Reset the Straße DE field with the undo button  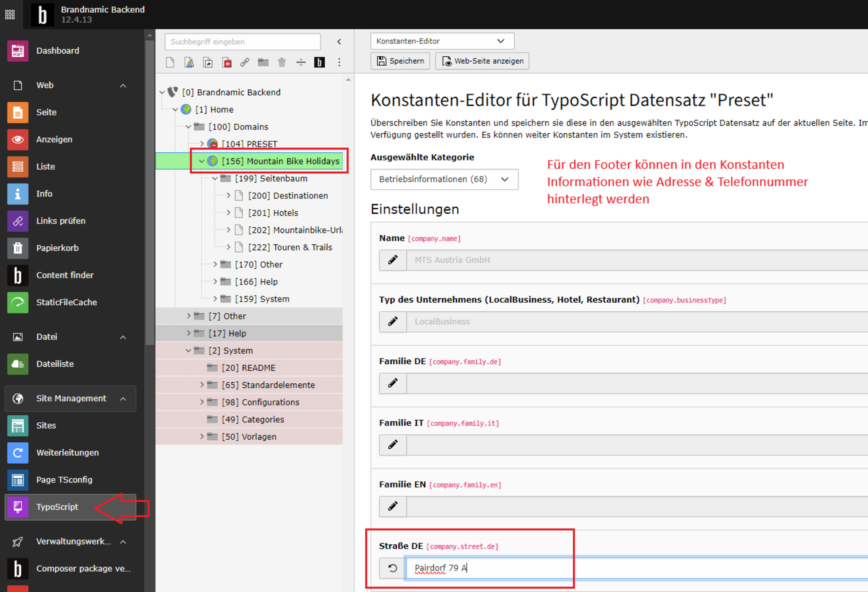(393, 568)
